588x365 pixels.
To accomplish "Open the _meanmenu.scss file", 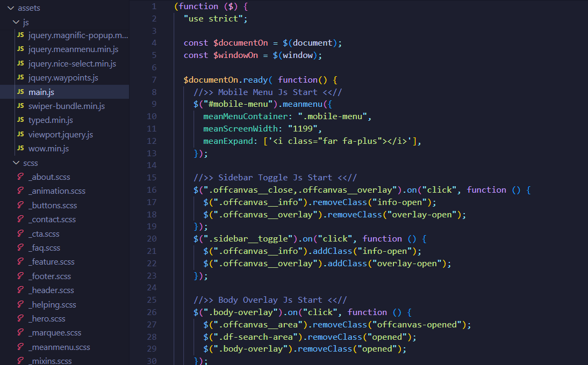I will (x=59, y=347).
